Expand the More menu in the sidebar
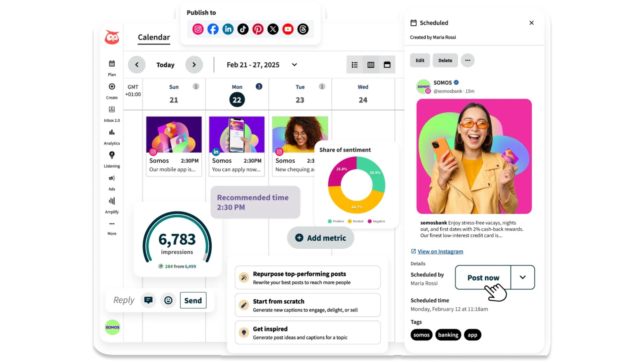This screenshot has height=362, width=644. 111,227
